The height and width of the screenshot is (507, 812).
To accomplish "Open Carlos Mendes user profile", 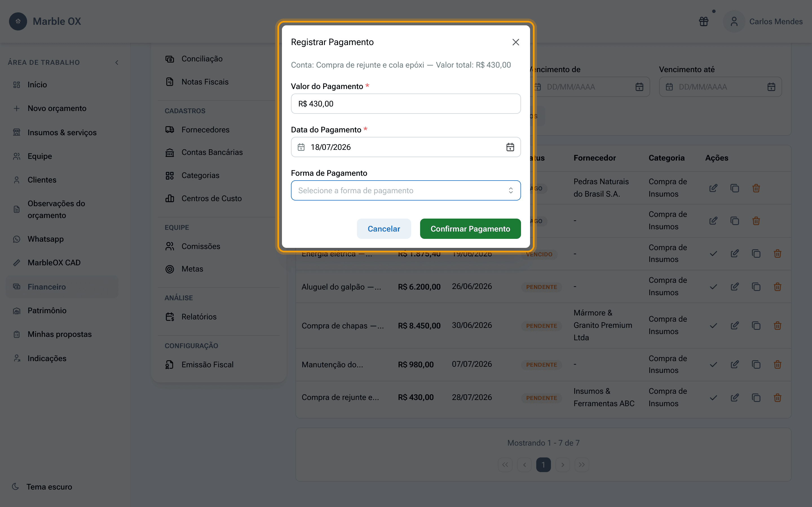I will tap(763, 21).
